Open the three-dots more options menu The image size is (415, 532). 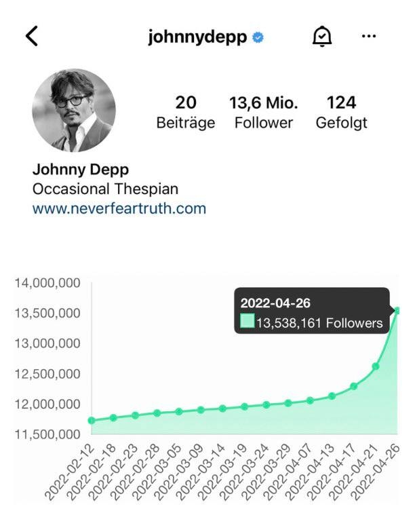coord(369,37)
